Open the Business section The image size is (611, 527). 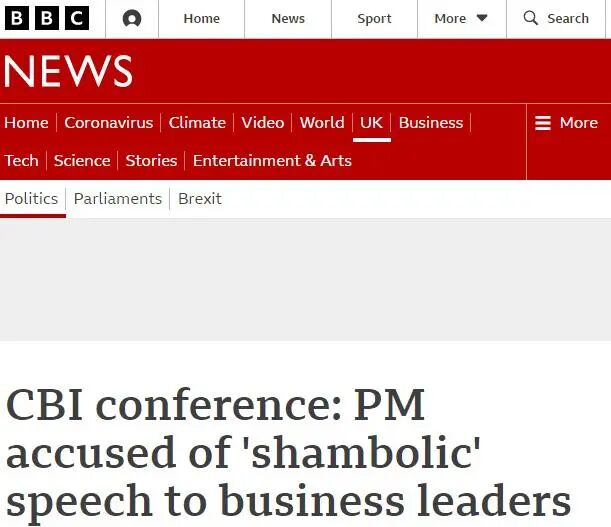431,123
